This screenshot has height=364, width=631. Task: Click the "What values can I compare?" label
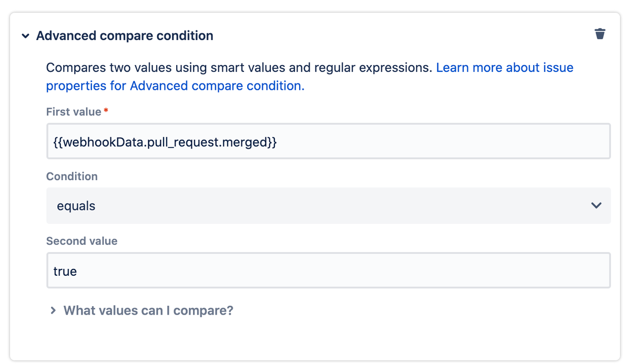click(148, 310)
